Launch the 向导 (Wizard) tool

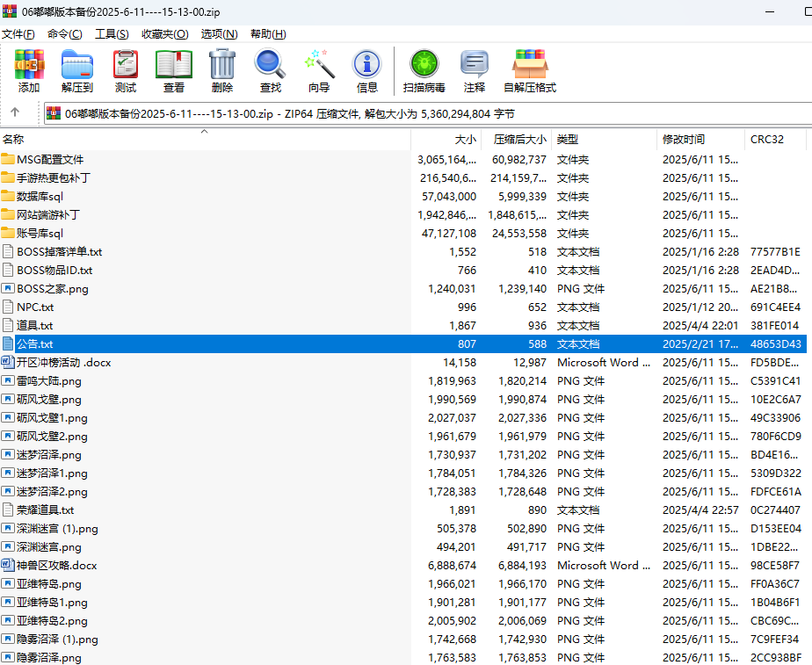click(x=319, y=70)
